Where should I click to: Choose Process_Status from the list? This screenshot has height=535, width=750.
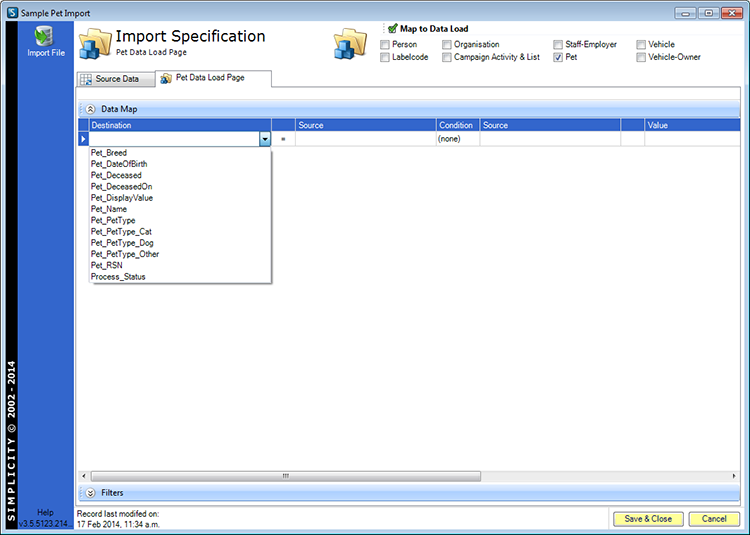(180, 277)
